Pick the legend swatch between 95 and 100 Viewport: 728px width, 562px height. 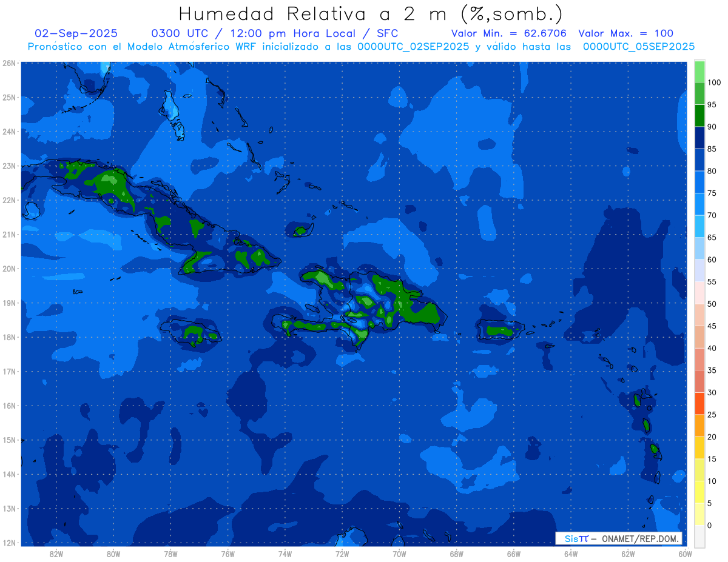point(699,93)
